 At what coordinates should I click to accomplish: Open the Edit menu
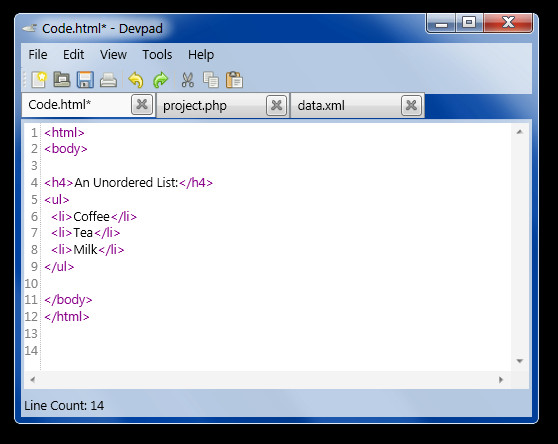pos(74,54)
